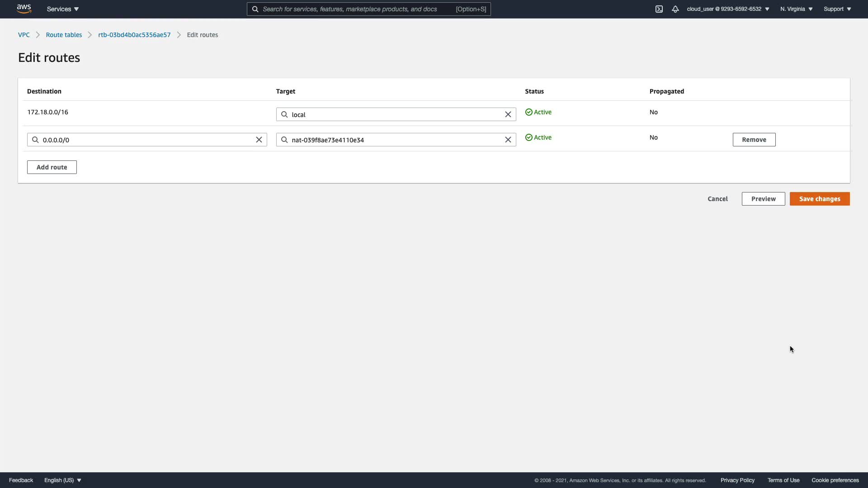Clear the local target field with X

[x=508, y=114]
